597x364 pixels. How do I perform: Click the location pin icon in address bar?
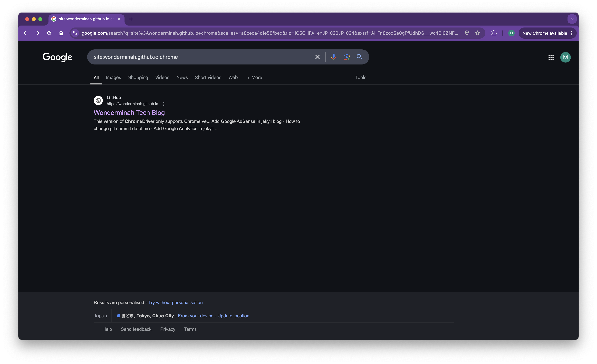pyautogui.click(x=467, y=33)
